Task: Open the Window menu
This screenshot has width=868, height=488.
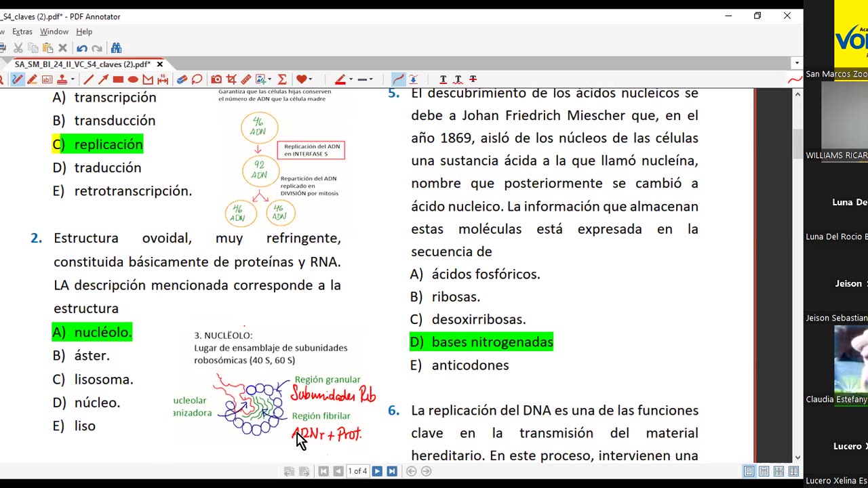Action: [x=54, y=32]
